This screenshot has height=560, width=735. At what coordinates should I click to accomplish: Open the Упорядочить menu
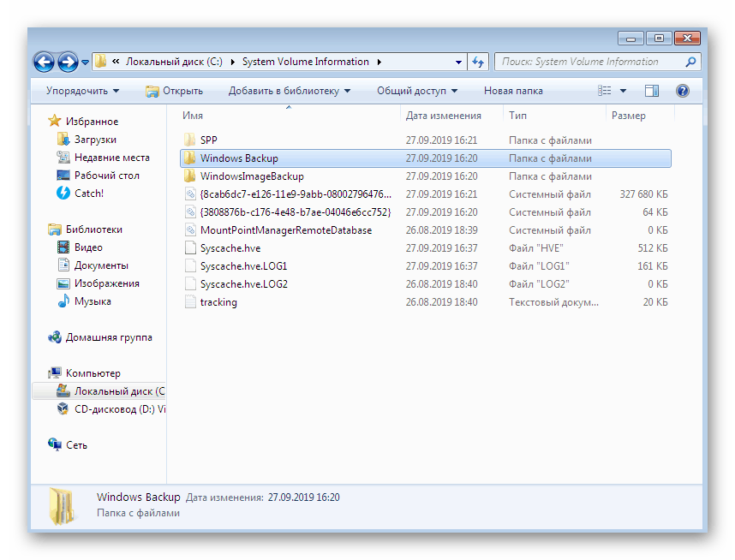tap(82, 91)
